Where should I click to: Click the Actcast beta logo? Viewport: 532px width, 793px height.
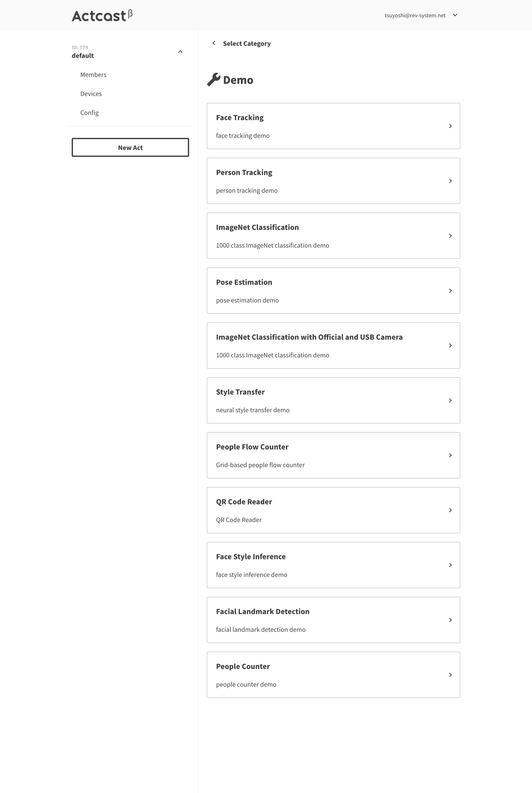point(102,16)
